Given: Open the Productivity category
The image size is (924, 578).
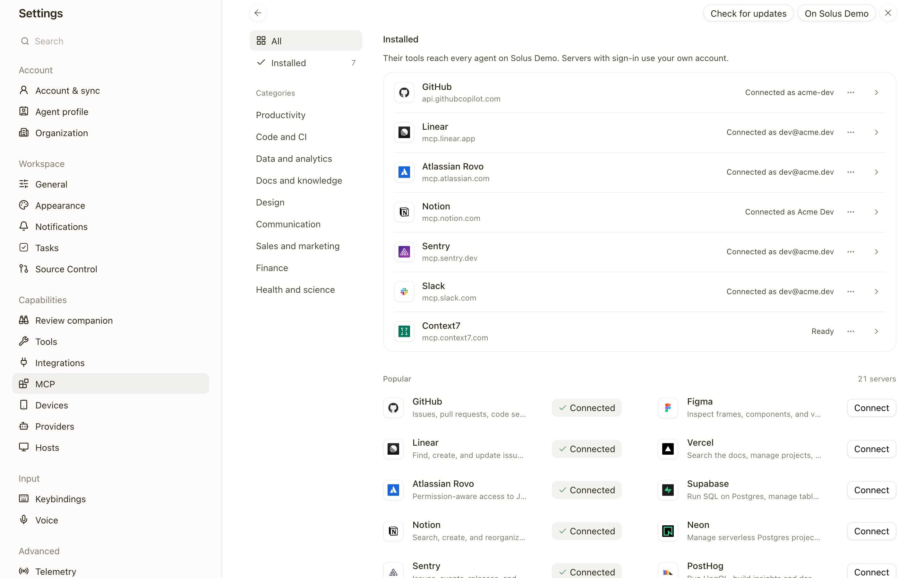Looking at the screenshot, I should coord(306,115).
